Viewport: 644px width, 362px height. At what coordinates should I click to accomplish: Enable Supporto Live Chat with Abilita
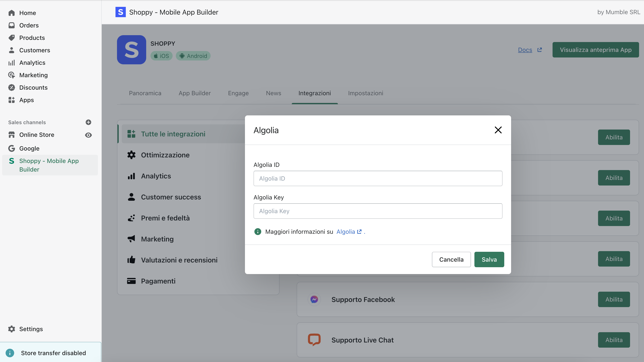point(614,340)
